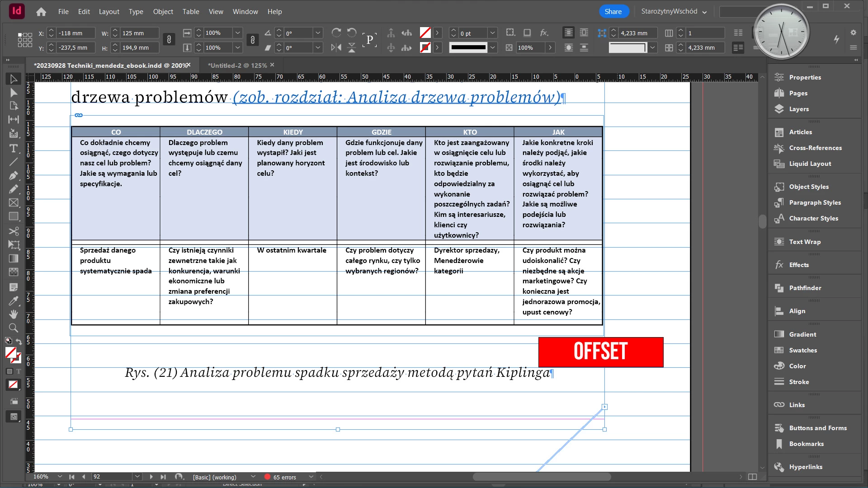The height and width of the screenshot is (488, 868).
Task: Select the Scissors tool
Action: click(14, 231)
